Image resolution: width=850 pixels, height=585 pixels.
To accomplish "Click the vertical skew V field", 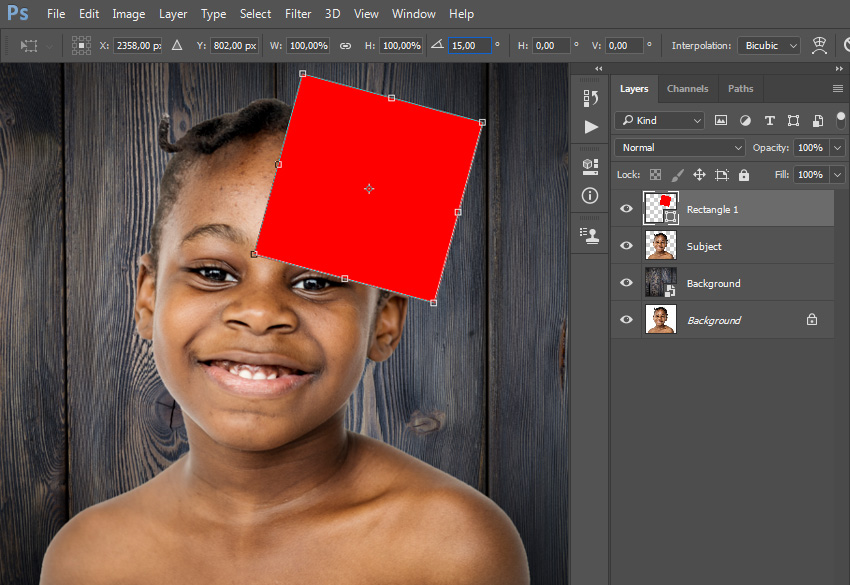I will 624,46.
